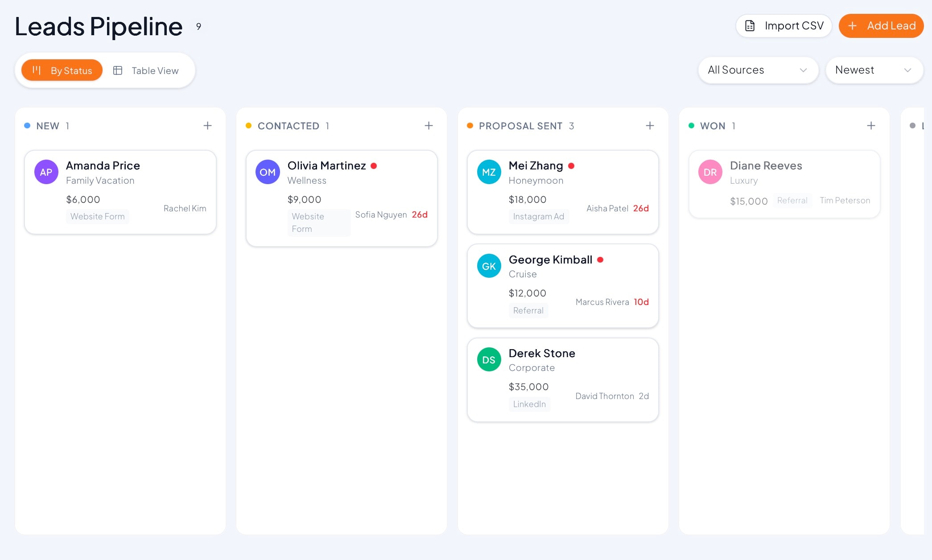Click Olivia Martinez's OM avatar icon
Image resolution: width=932 pixels, height=560 pixels.
[x=268, y=172]
